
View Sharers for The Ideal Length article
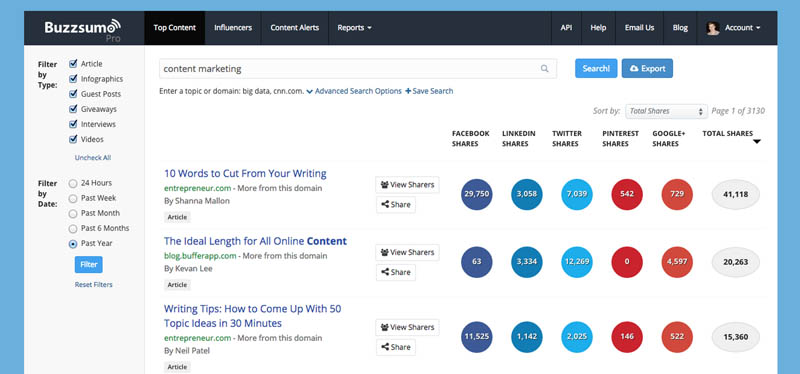coord(407,252)
